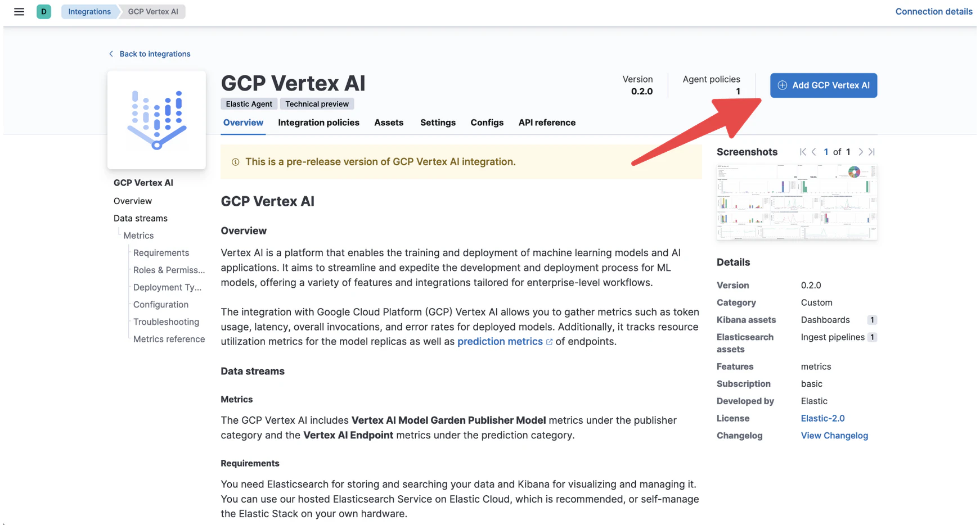Screen dimensions: 980x525
Task: Click the GCP Vertex AI breadcrumb
Action: click(153, 12)
